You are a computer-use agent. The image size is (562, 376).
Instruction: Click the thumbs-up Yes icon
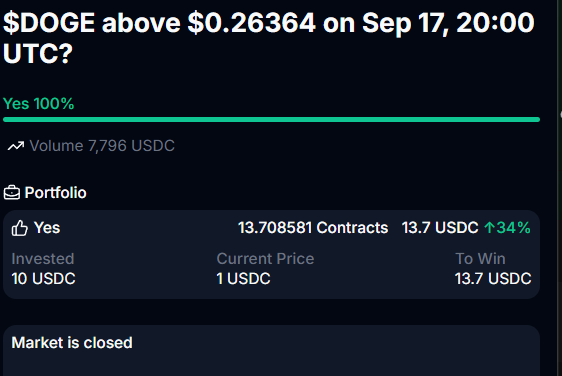tap(19, 228)
